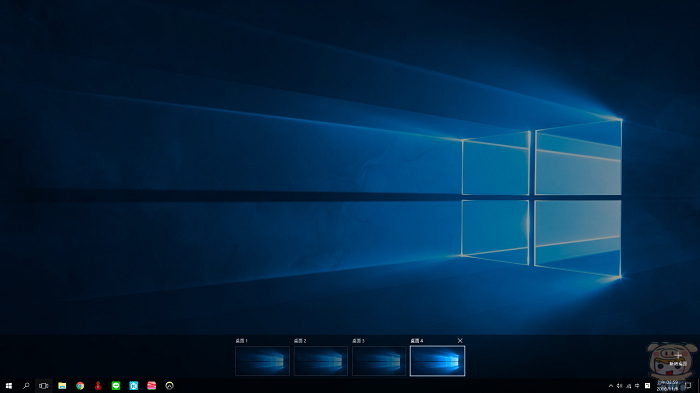
Task: Launch the green LINE app icon
Action: click(x=116, y=386)
